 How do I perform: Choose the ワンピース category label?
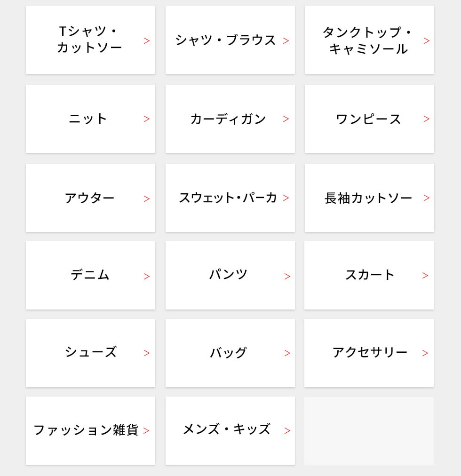point(368,119)
